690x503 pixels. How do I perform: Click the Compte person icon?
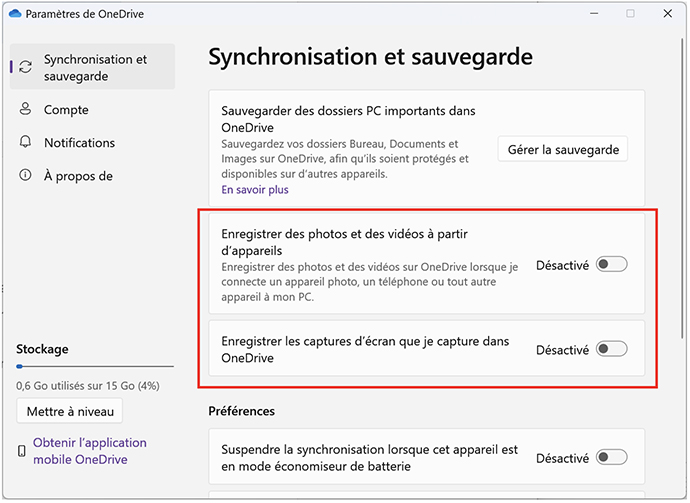click(x=25, y=110)
